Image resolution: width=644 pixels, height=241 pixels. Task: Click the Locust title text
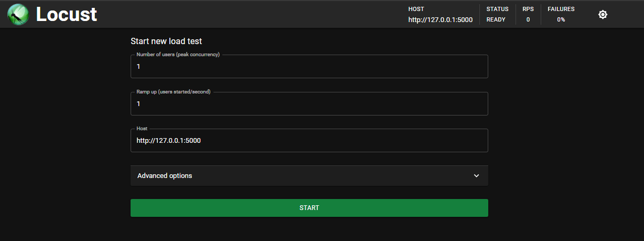[x=67, y=14]
